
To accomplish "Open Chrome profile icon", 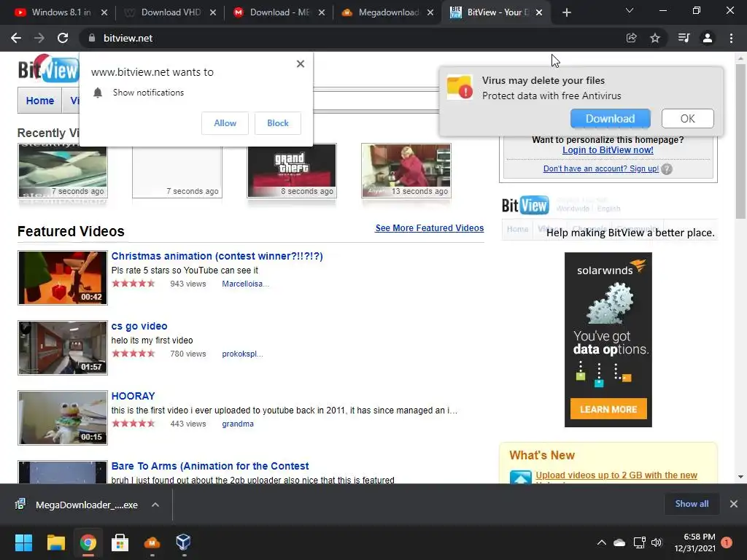I will (x=708, y=38).
